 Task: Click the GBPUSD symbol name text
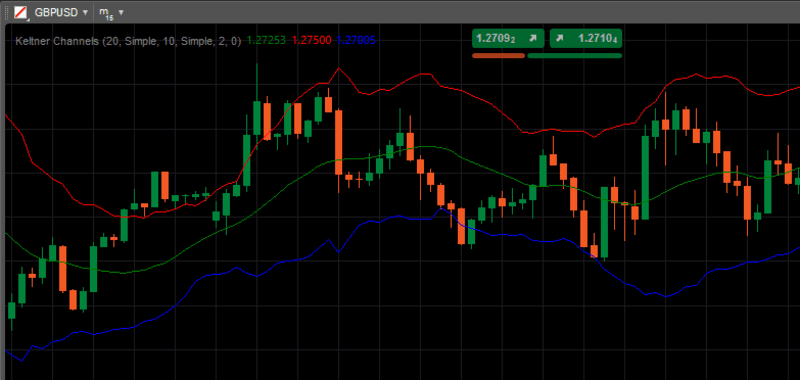pos(56,12)
